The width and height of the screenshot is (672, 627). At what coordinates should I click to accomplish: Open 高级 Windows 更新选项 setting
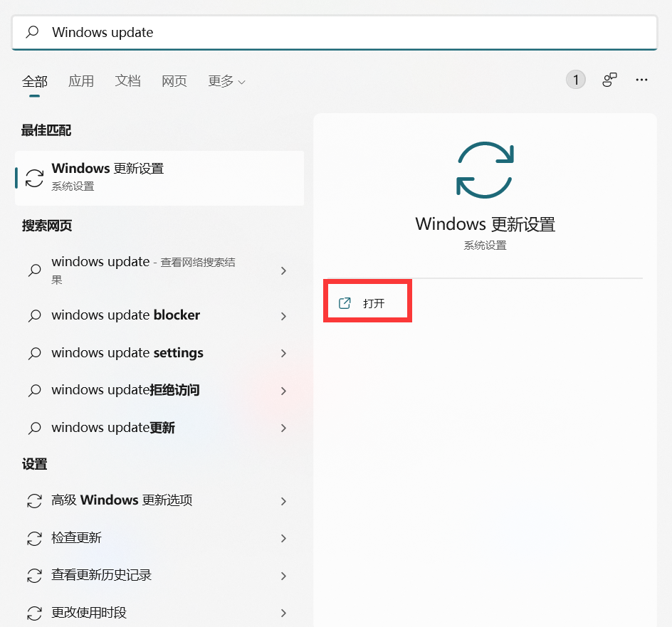click(x=159, y=500)
